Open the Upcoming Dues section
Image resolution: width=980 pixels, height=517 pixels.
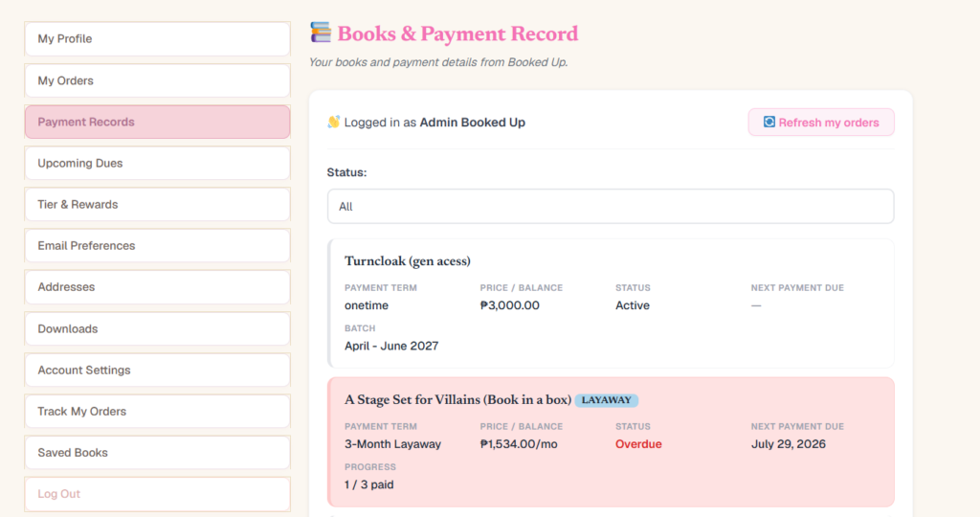coord(158,163)
